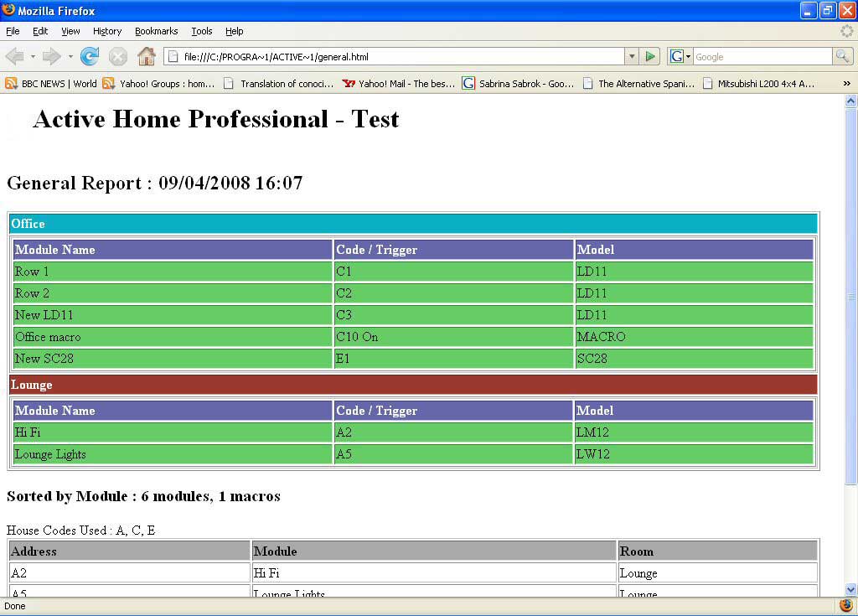The height and width of the screenshot is (616, 858).
Task: Click the Back navigation arrow
Action: [15, 57]
